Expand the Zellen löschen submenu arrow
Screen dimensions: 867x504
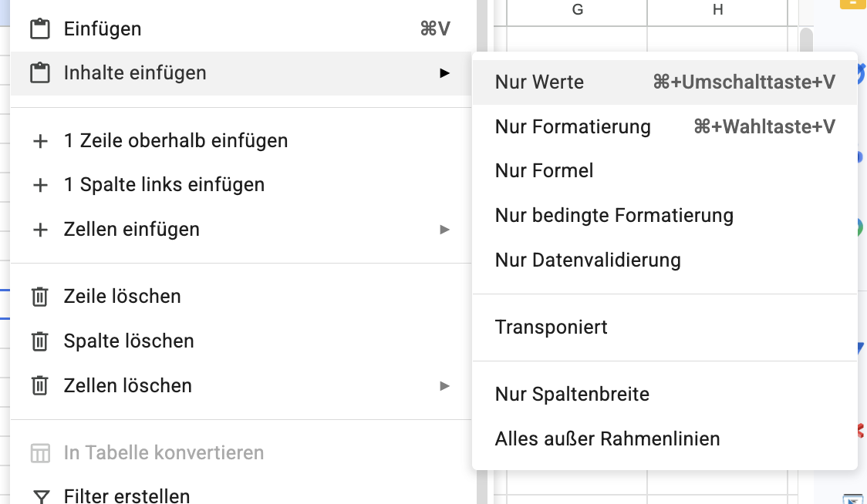click(445, 385)
